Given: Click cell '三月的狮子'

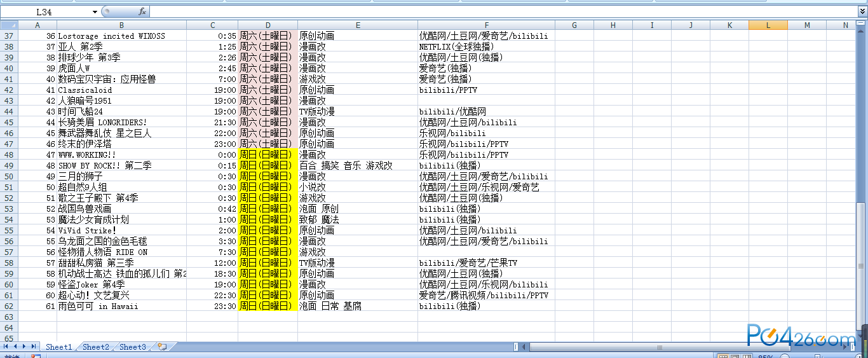Looking at the screenshot, I should 122,176.
